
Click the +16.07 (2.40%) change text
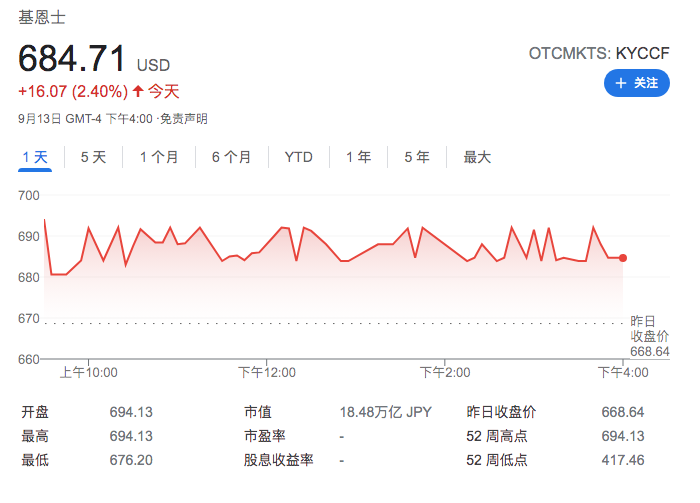(73, 91)
